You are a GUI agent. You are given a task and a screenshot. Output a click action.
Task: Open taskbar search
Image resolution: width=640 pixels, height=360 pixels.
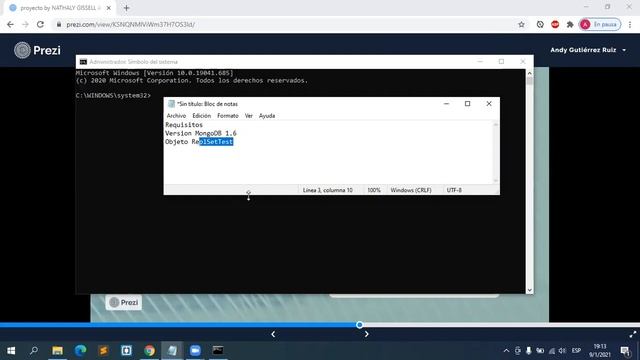[x=34, y=350]
